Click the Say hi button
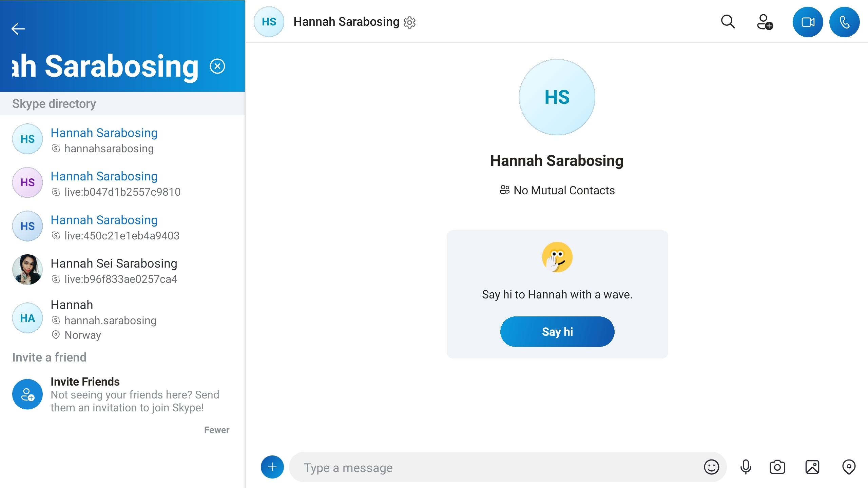 click(x=557, y=332)
